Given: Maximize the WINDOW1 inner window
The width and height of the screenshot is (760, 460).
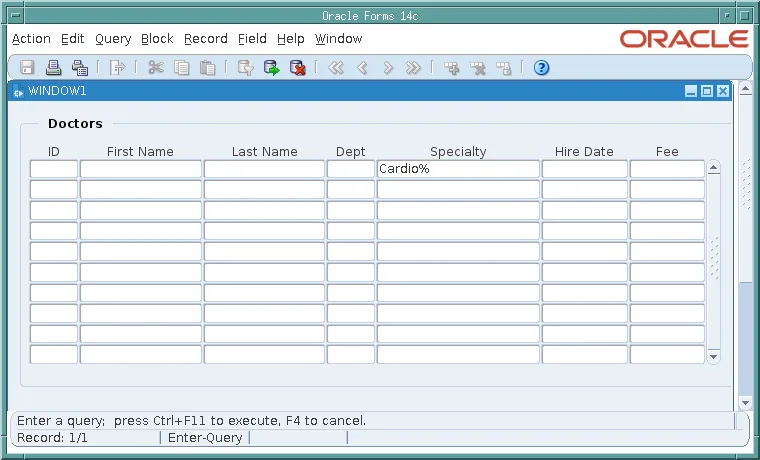Looking at the screenshot, I should click(x=707, y=91).
